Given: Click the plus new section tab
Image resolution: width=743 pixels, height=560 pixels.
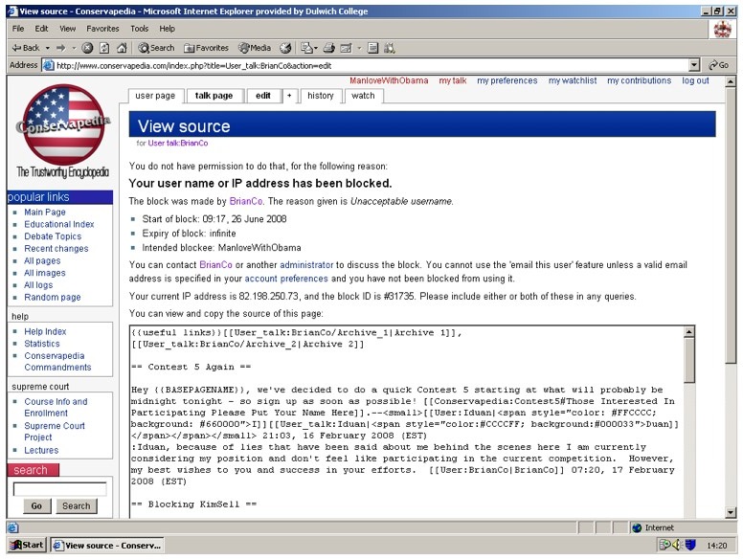Looking at the screenshot, I should click(x=289, y=96).
